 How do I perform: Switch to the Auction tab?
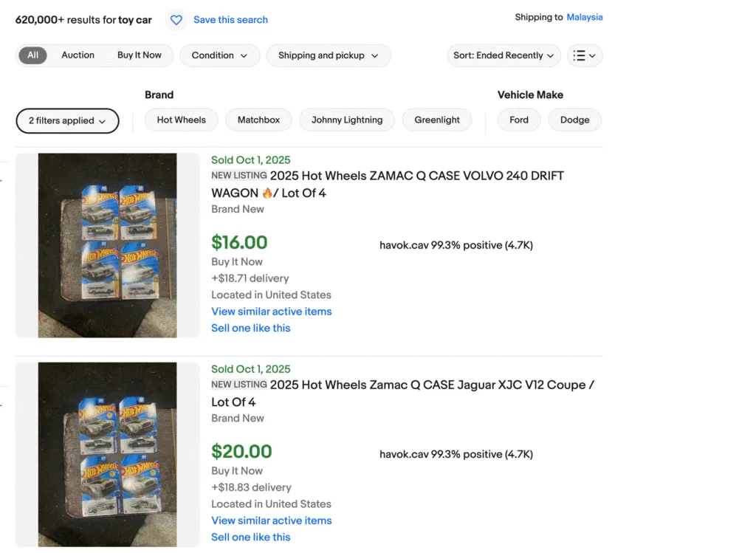78,55
